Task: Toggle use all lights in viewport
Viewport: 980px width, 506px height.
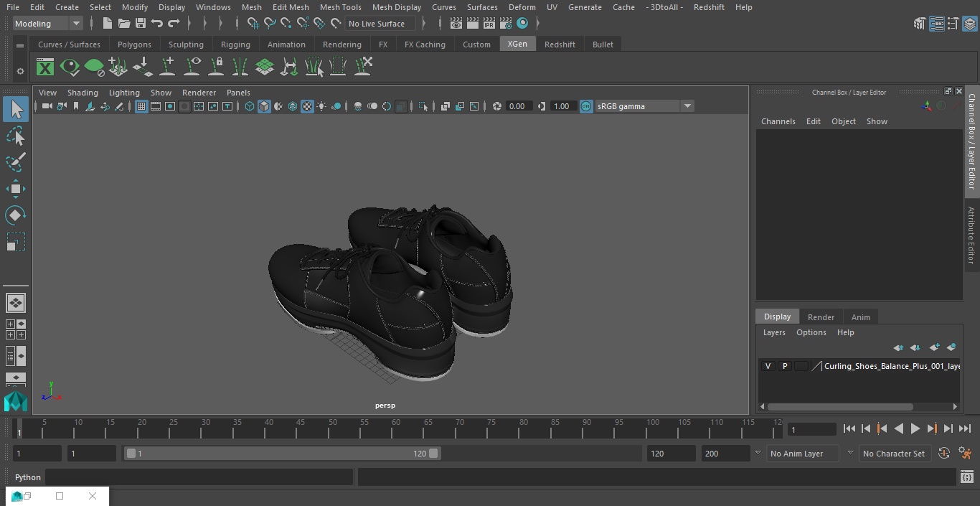Action: (x=321, y=106)
